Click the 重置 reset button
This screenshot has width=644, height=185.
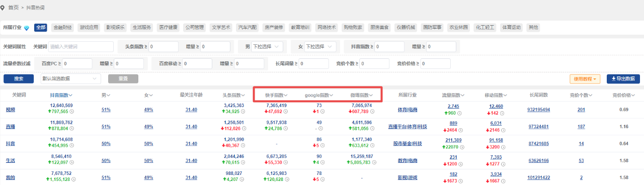point(123,78)
